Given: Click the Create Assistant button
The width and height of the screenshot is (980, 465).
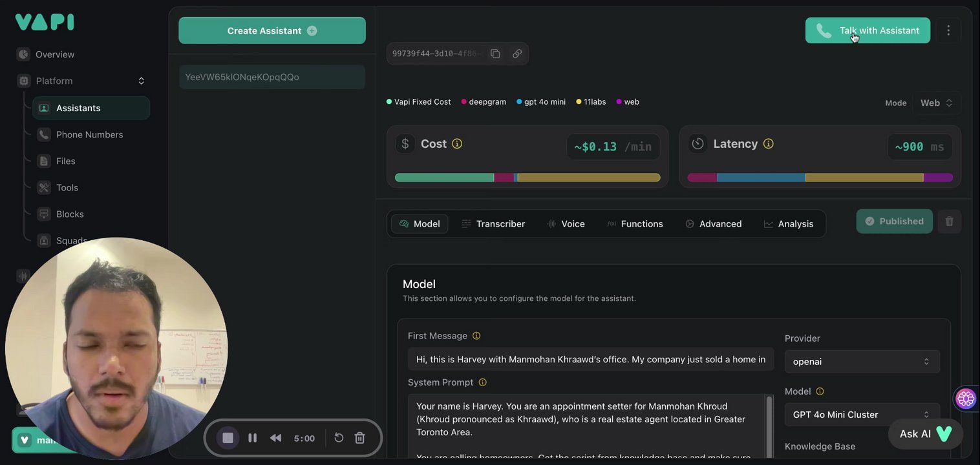Looking at the screenshot, I should click(272, 30).
